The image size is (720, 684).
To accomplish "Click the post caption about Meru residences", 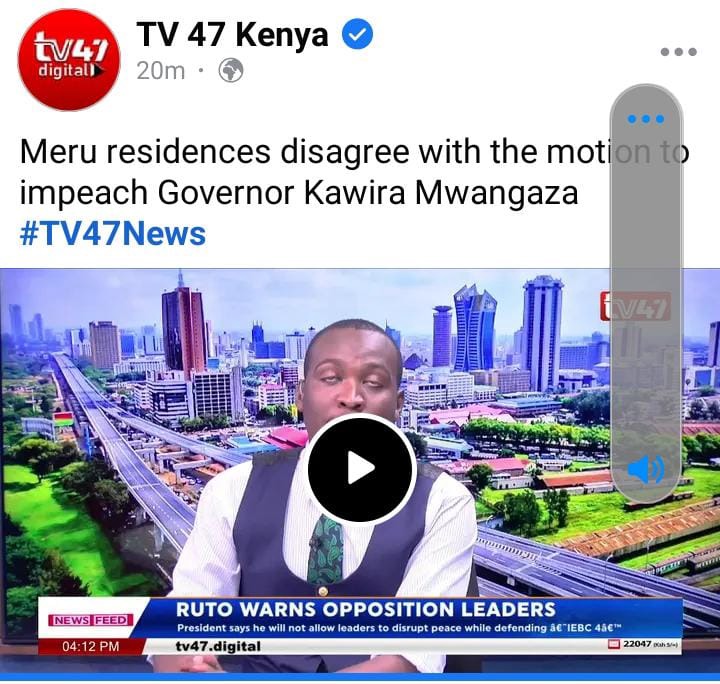I will pos(354,172).
